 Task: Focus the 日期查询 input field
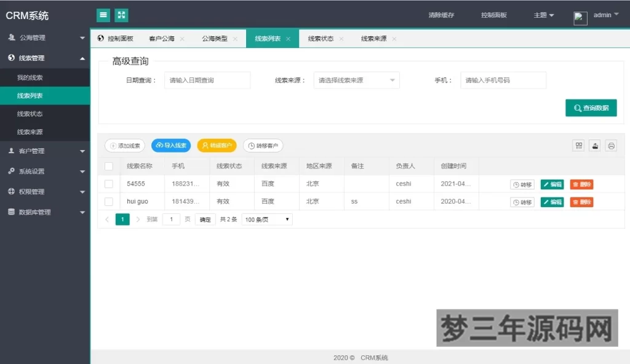pyautogui.click(x=207, y=81)
